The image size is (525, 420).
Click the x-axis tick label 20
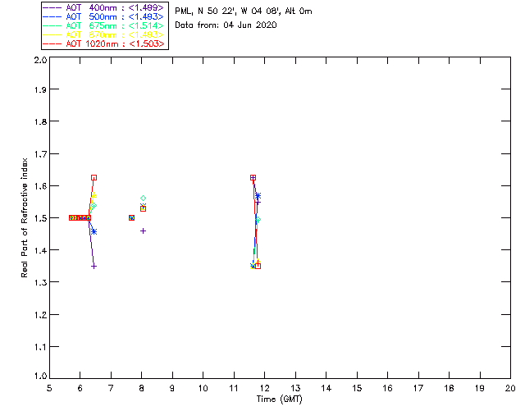pos(510,388)
